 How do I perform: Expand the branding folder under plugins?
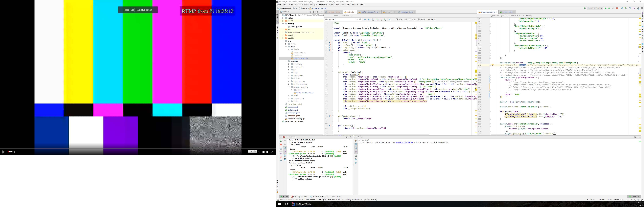289,64
